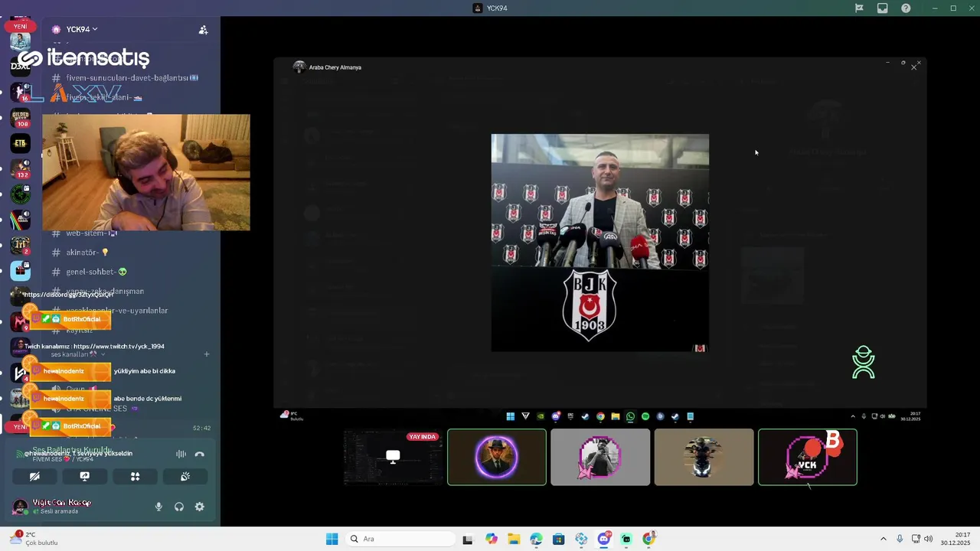
Task: Open the web-sitem text channel
Action: [x=84, y=233]
